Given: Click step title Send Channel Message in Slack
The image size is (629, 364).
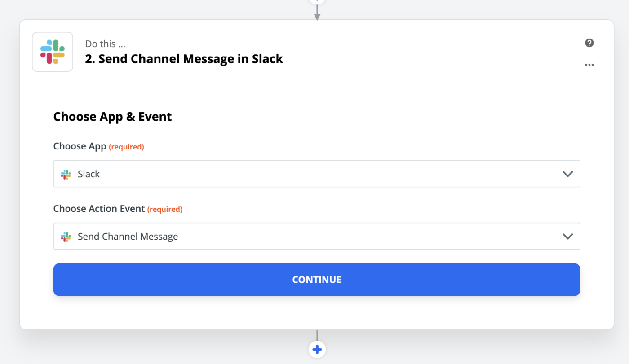Looking at the screenshot, I should (x=184, y=59).
